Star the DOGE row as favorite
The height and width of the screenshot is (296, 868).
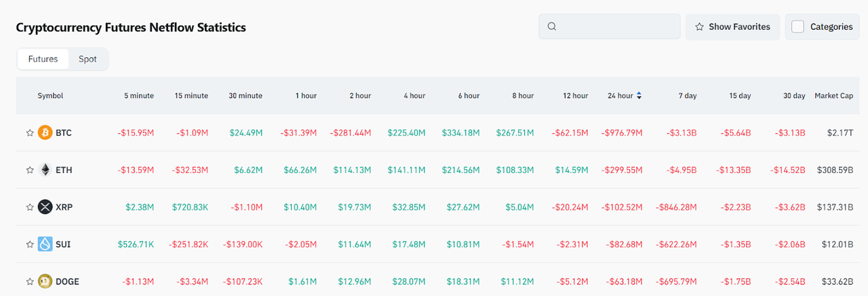(29, 281)
